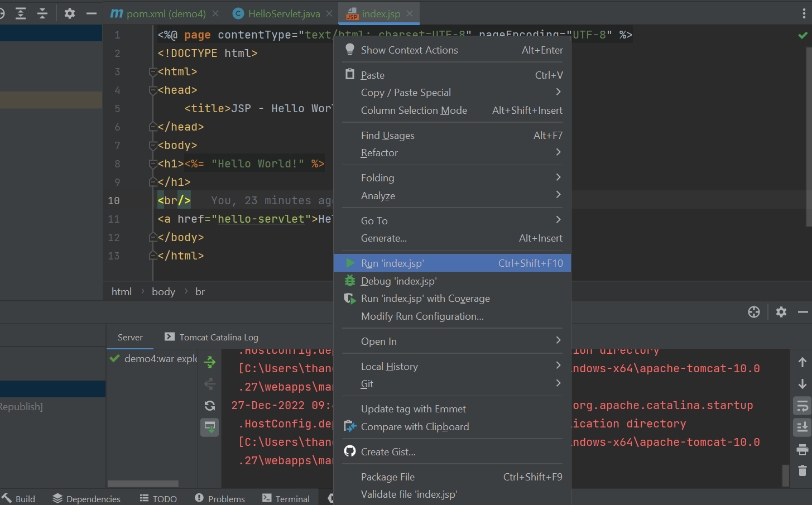Open the Server tab in Services

coord(130,337)
